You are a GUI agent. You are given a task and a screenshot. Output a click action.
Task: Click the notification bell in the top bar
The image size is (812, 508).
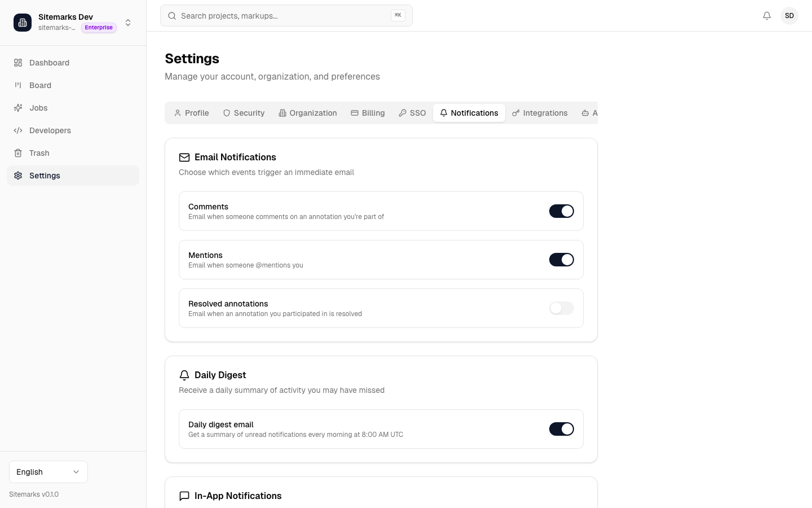point(767,16)
